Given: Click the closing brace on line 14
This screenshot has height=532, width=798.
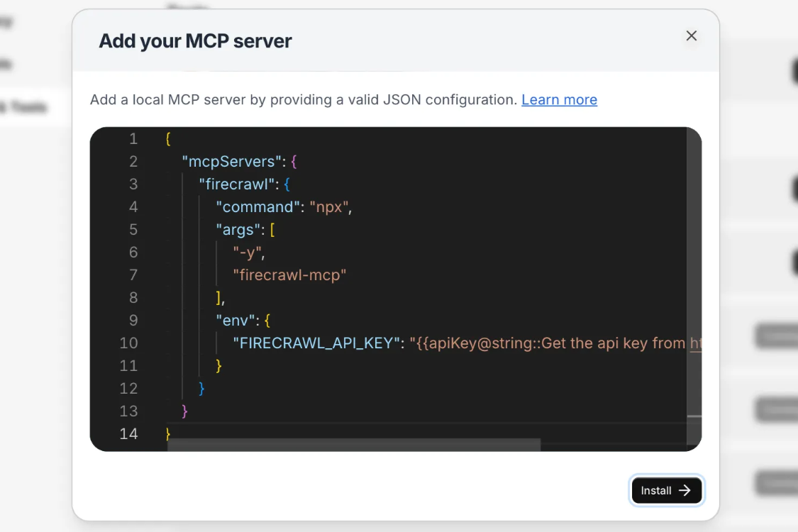Looking at the screenshot, I should 168,433.
